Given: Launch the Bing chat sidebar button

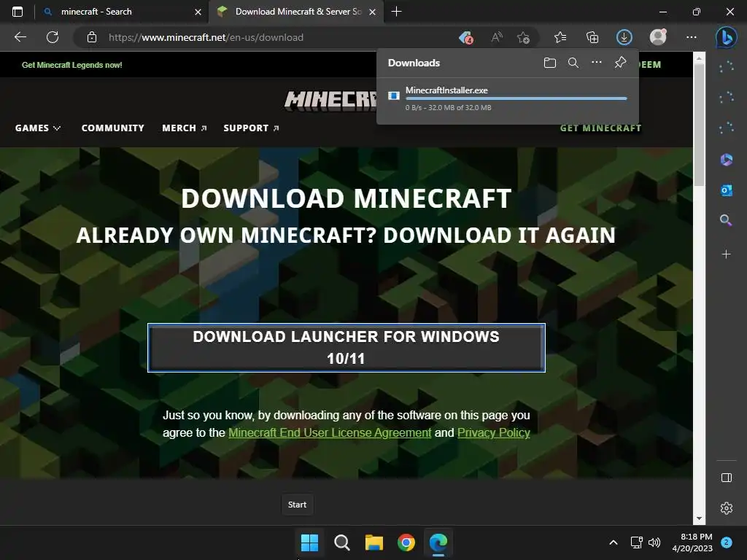Looking at the screenshot, I should [x=726, y=37].
